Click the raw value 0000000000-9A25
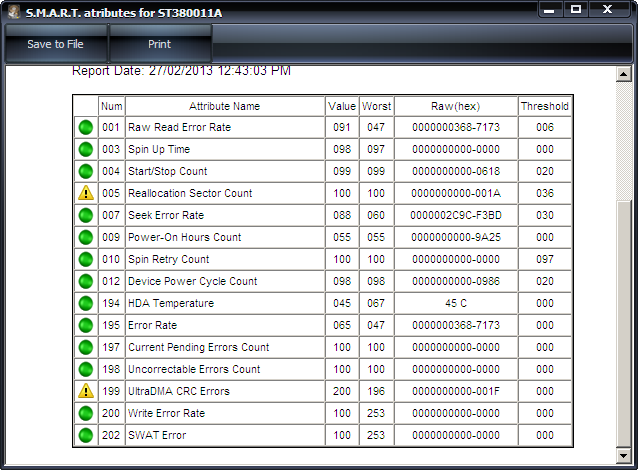The height and width of the screenshot is (470, 638). pyautogui.click(x=456, y=237)
